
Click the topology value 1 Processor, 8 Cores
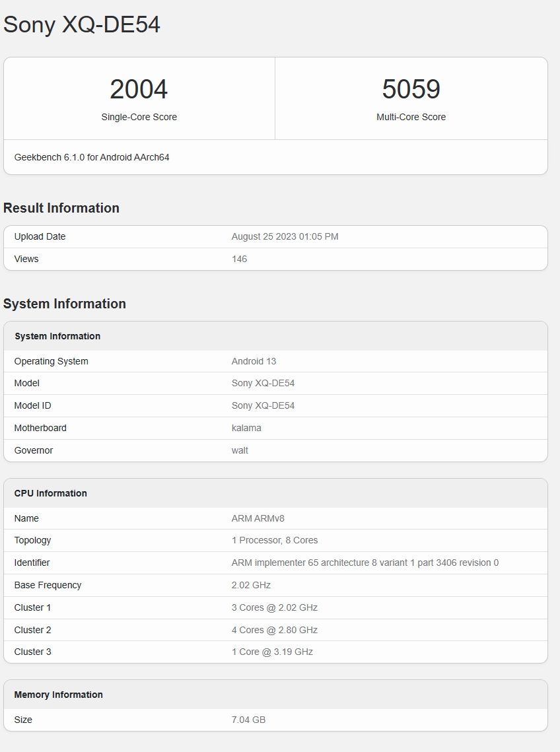[274, 540]
